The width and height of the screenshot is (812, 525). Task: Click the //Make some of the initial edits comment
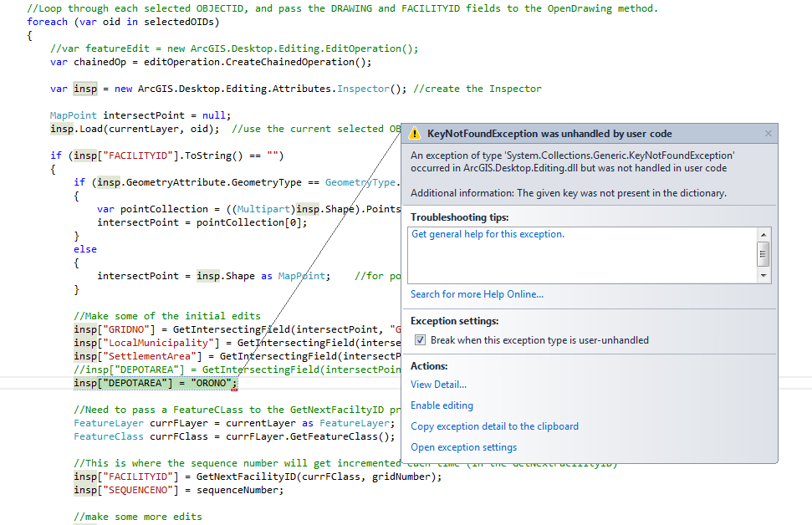click(166, 316)
